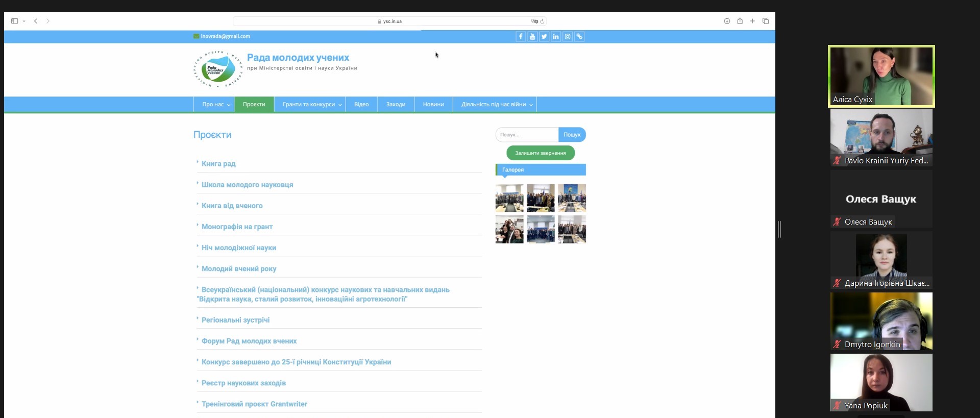Click into the 'Пошук...' search field
This screenshot has height=418, width=980.
527,135
